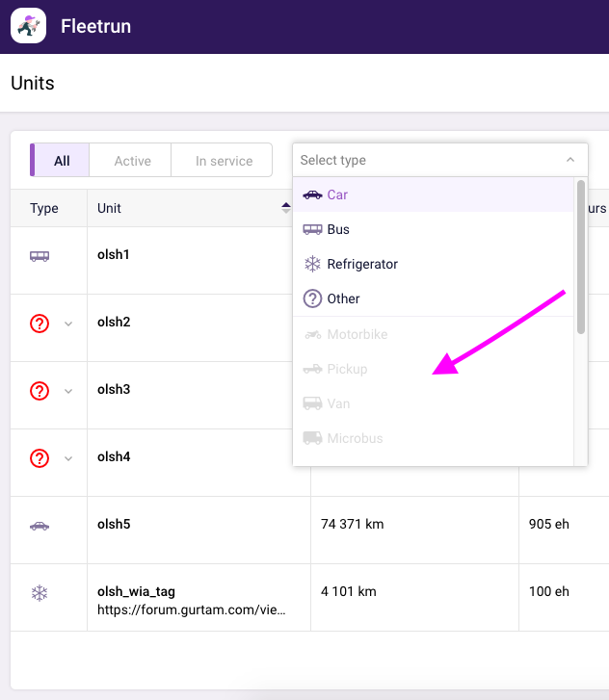Viewport: 609px width, 700px height.
Task: Click the snowflake icon for olsh_wia_tag
Action: [x=40, y=593]
